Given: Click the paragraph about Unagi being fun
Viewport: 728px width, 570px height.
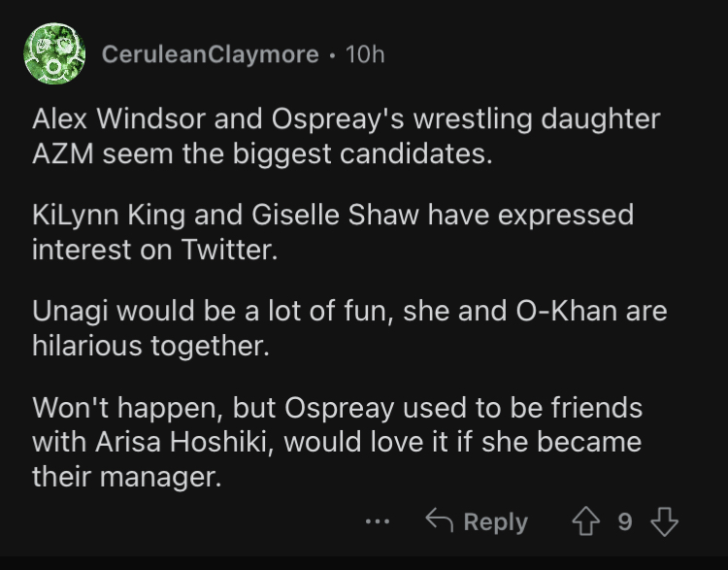Looking at the screenshot, I should coord(349,328).
